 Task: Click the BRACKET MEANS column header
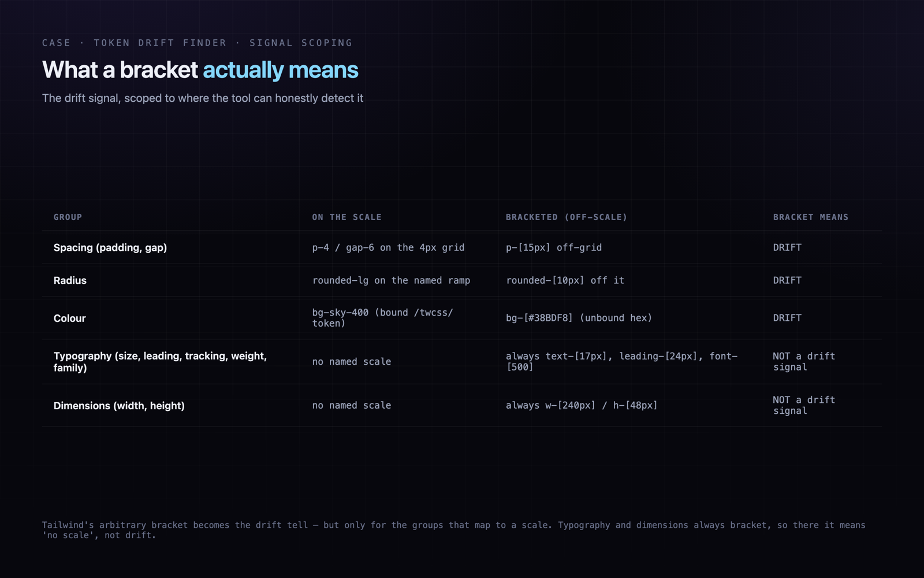pos(811,217)
